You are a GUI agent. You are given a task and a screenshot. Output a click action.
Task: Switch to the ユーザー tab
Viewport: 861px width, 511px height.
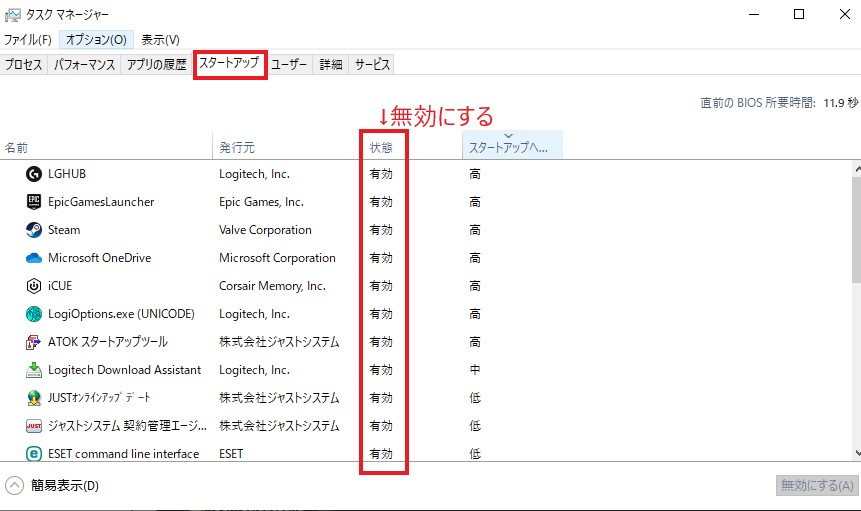(x=289, y=65)
